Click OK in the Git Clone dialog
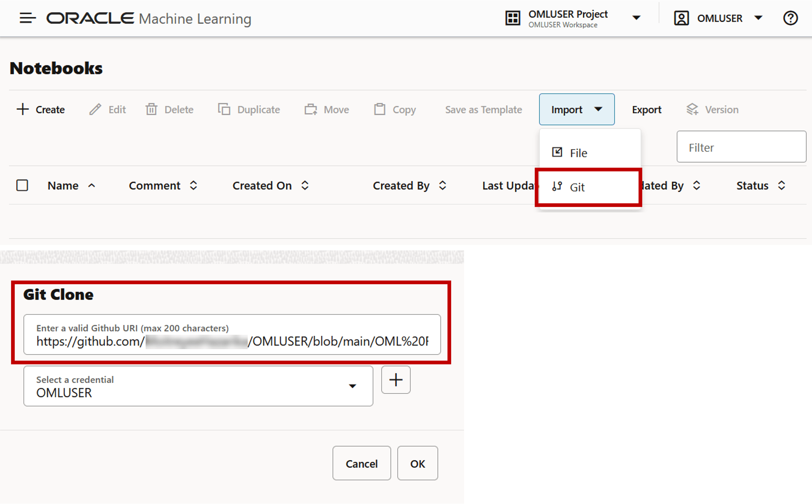812x504 pixels. [x=417, y=464]
